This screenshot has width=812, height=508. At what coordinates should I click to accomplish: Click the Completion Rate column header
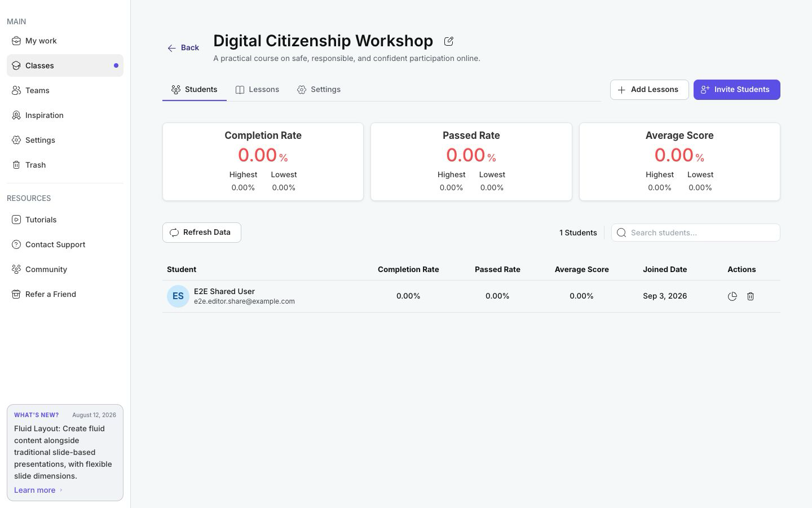(408, 269)
